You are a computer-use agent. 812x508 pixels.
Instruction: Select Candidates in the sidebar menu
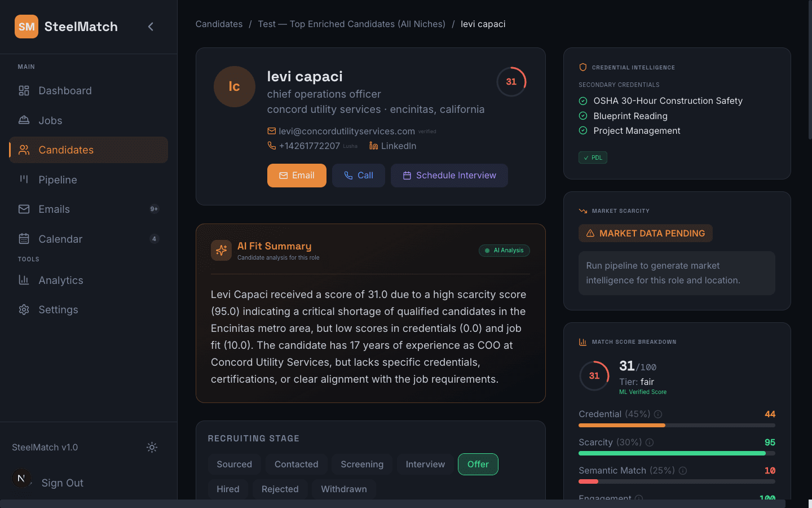[x=66, y=150]
